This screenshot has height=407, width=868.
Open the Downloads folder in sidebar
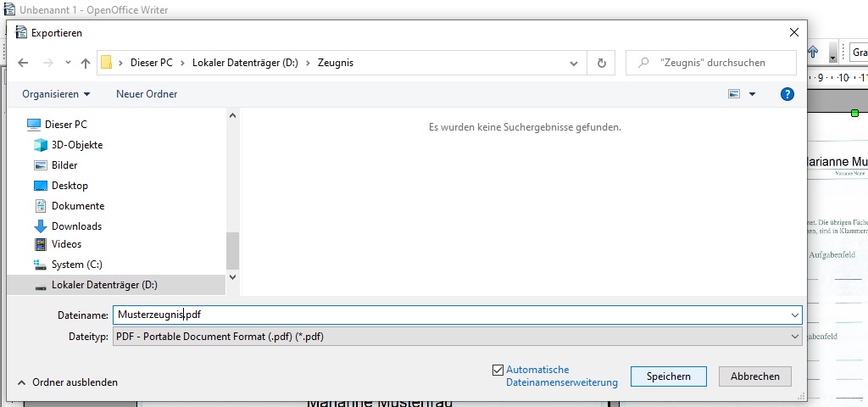click(x=76, y=226)
